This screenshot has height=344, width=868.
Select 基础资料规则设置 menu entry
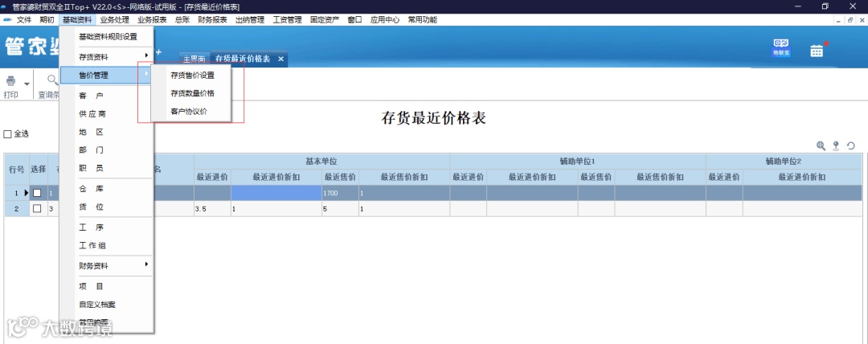point(107,37)
